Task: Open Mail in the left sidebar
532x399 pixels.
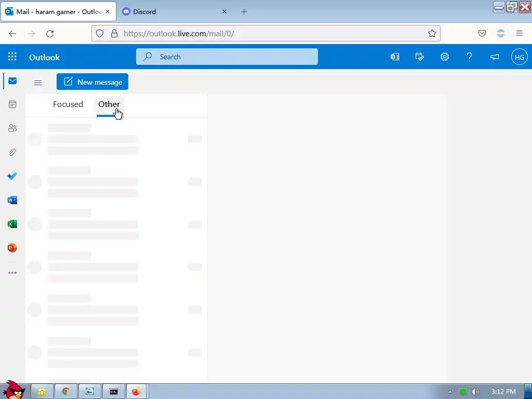Action: 12,81
